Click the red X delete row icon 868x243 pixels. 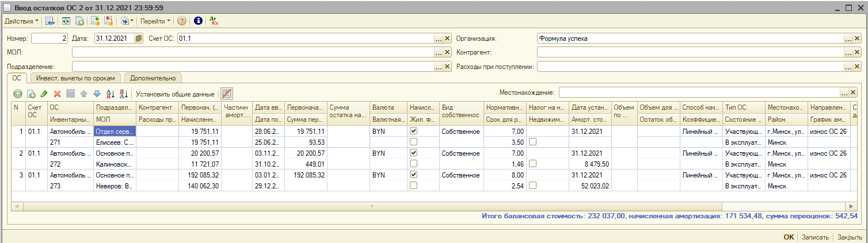click(x=57, y=94)
